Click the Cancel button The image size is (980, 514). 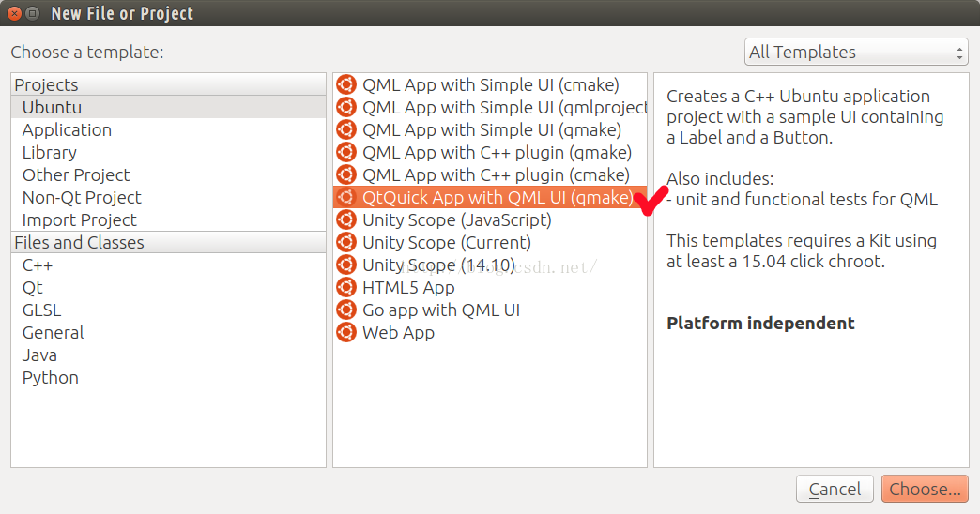coord(835,489)
